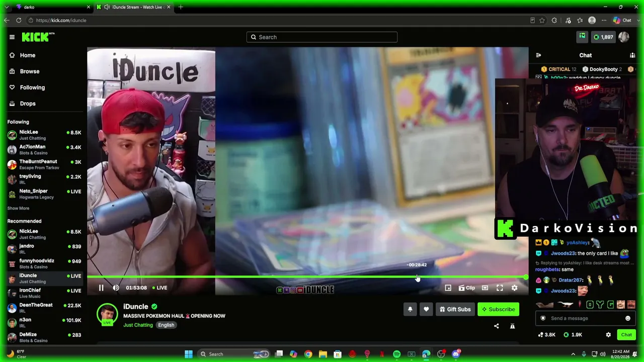Open funnyhoodvidz recommended channel
644x362 pixels.
pyautogui.click(x=44, y=263)
